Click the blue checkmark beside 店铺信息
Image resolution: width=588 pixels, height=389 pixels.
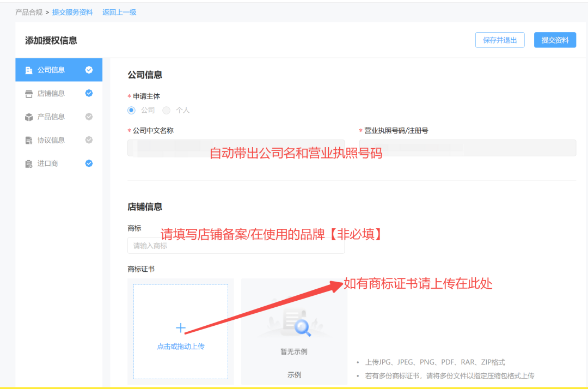[89, 93]
